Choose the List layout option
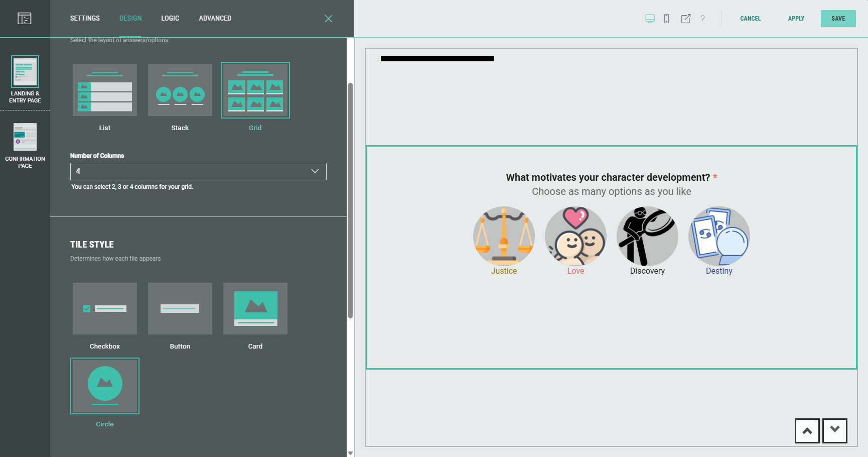The height and width of the screenshot is (457, 868). coord(104,90)
